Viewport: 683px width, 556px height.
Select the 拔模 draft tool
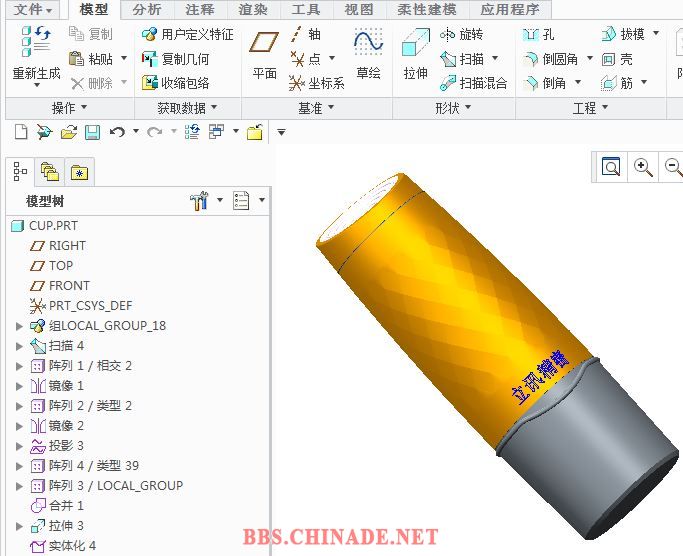(x=623, y=34)
